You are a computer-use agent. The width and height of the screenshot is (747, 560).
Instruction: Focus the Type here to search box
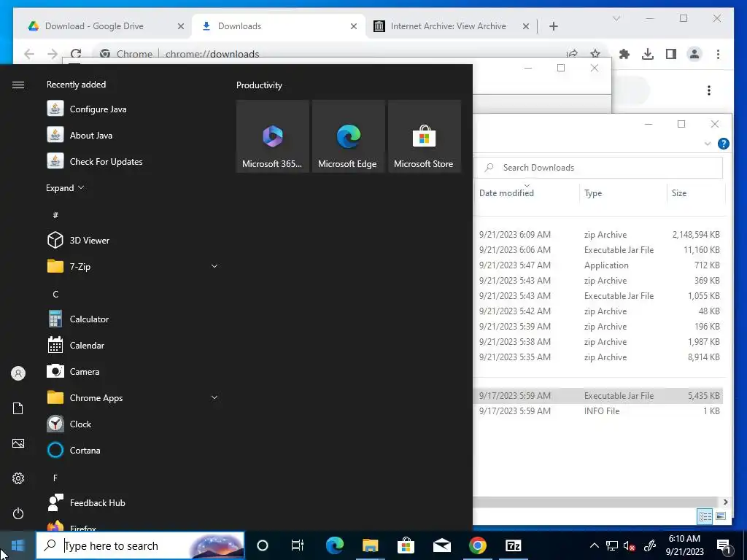point(139,545)
